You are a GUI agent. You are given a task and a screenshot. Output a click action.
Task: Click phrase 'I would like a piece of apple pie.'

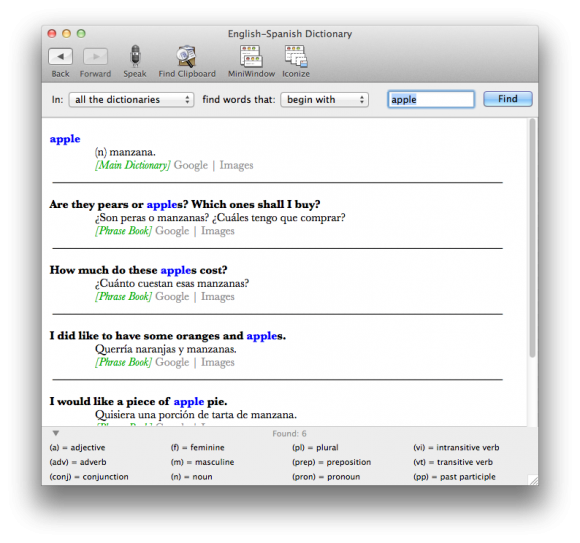click(138, 401)
